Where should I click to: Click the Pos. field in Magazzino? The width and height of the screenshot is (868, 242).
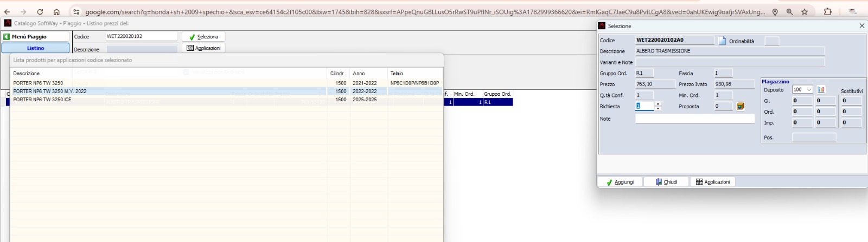pyautogui.click(x=814, y=138)
